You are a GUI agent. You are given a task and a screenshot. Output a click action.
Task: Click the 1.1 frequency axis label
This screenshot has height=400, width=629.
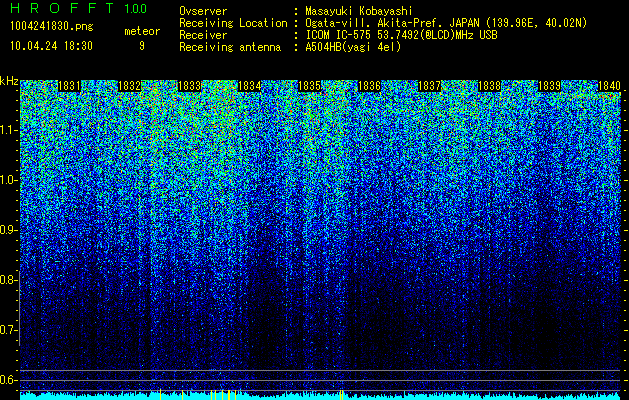coord(9,130)
